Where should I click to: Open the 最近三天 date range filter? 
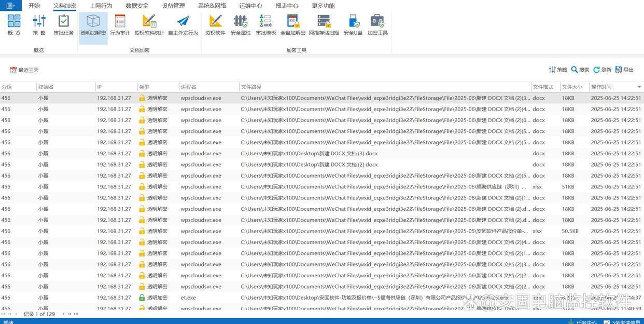pos(24,70)
